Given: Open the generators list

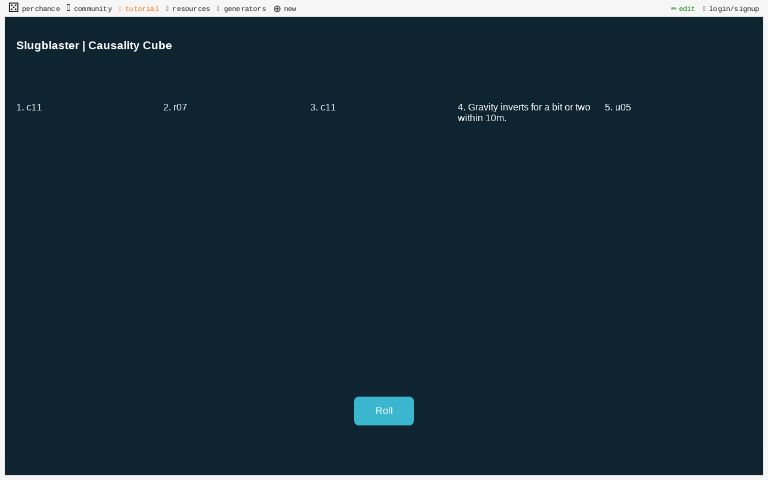Looking at the screenshot, I should [244, 9].
